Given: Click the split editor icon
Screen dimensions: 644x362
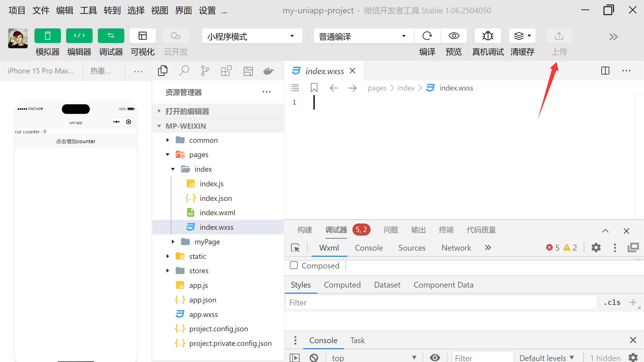Looking at the screenshot, I should pos(605,71).
